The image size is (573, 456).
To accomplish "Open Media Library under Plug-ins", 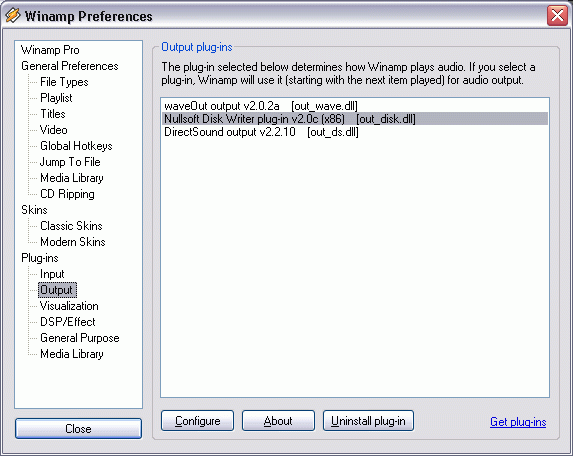I will click(x=72, y=354).
